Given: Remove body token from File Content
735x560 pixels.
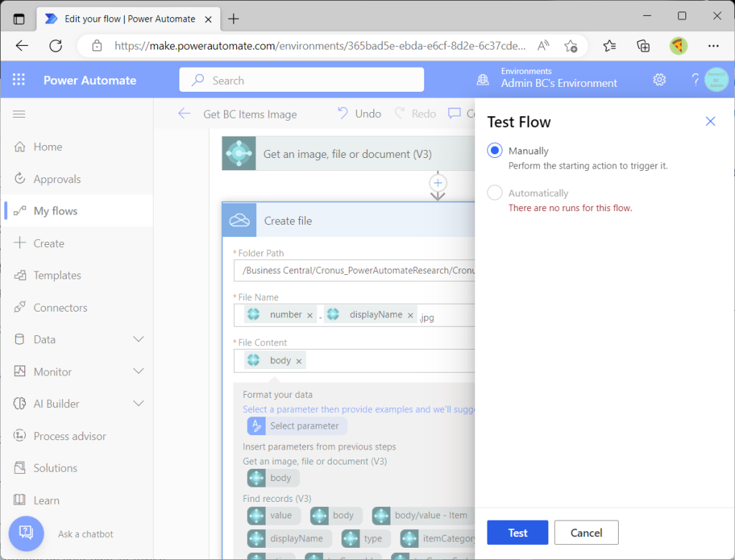Looking at the screenshot, I should pos(299,361).
